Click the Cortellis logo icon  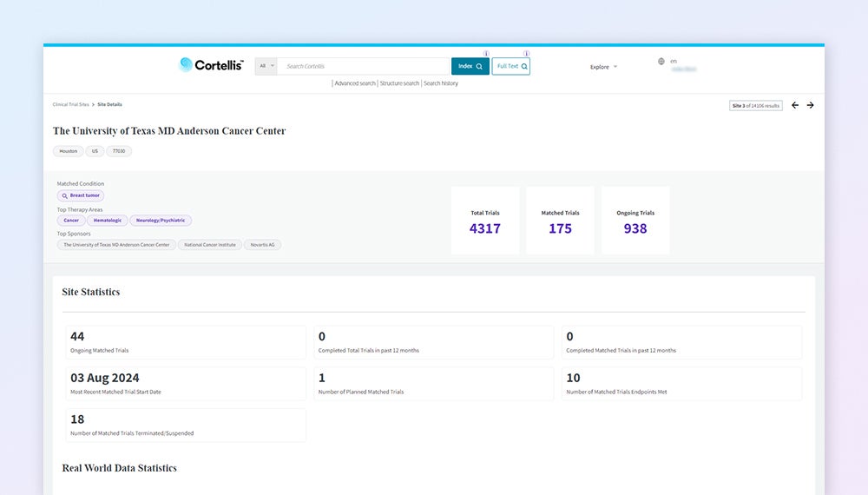[x=186, y=64]
